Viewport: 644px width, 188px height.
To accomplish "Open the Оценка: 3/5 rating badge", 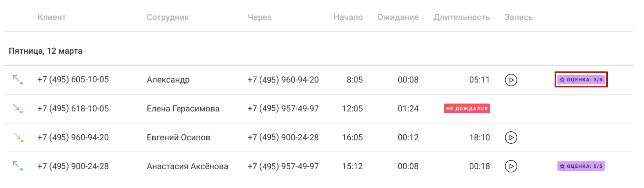I will point(581,80).
